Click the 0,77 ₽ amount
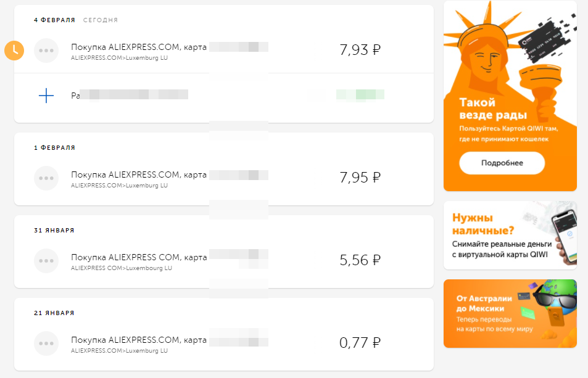Viewport: 588px width, 378px height. pyautogui.click(x=360, y=343)
